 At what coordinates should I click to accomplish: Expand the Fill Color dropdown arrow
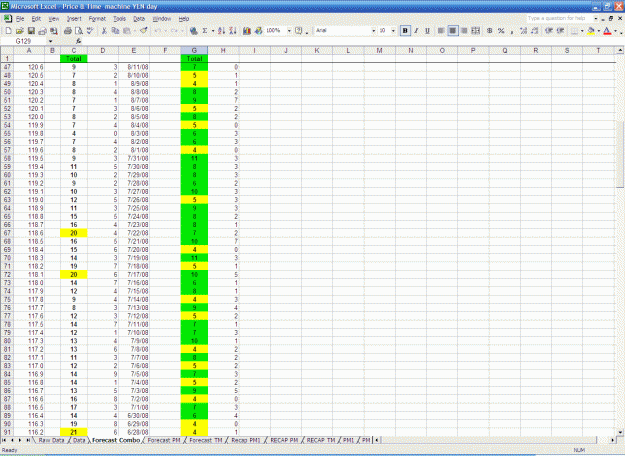coord(599,31)
